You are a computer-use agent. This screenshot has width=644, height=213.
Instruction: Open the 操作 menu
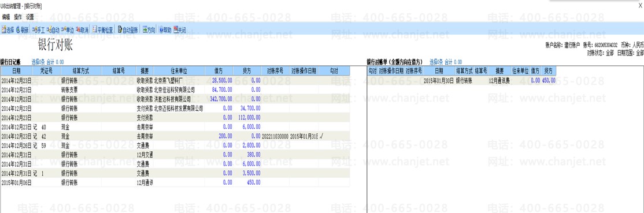coord(18,17)
